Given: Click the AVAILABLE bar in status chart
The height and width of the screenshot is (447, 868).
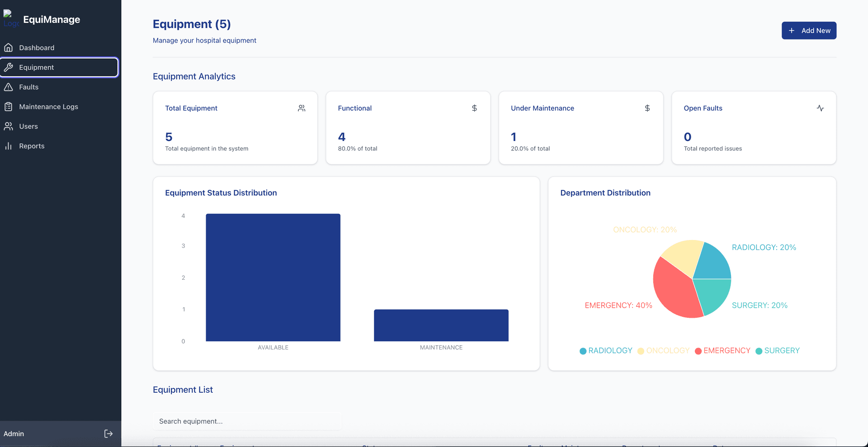Looking at the screenshot, I should tap(273, 278).
